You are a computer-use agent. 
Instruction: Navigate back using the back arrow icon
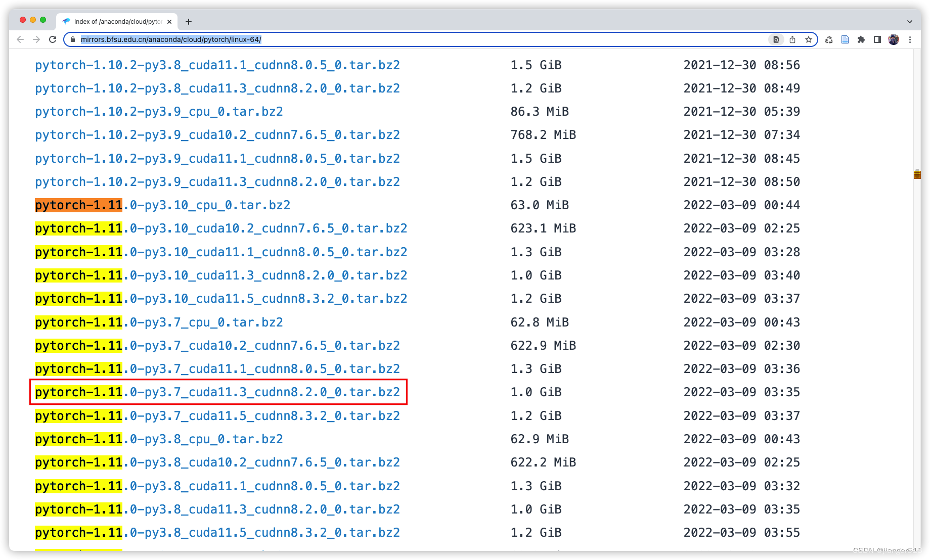[20, 39]
